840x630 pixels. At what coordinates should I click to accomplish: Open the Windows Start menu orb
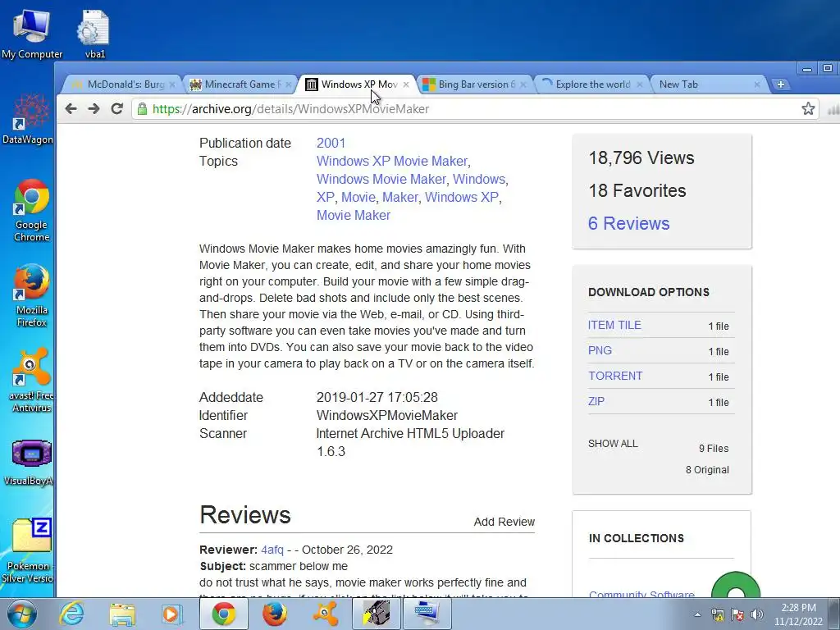(x=21, y=614)
